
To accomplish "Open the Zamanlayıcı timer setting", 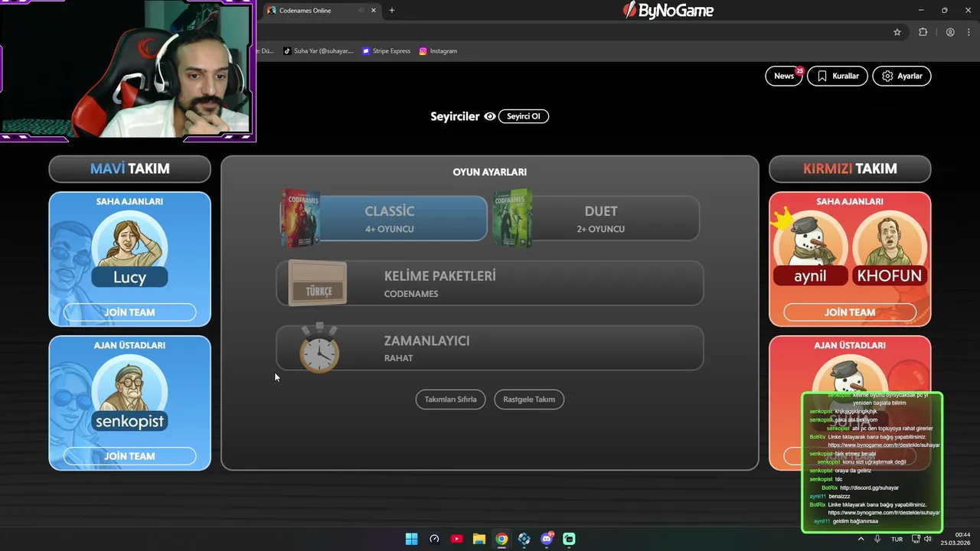I will [x=490, y=348].
